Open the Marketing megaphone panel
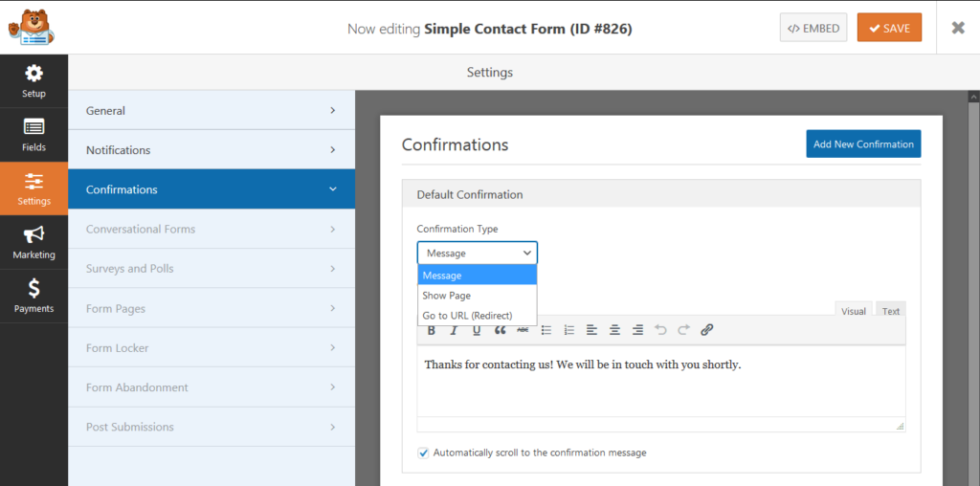Screen dimensions: 980x486 [x=33, y=242]
